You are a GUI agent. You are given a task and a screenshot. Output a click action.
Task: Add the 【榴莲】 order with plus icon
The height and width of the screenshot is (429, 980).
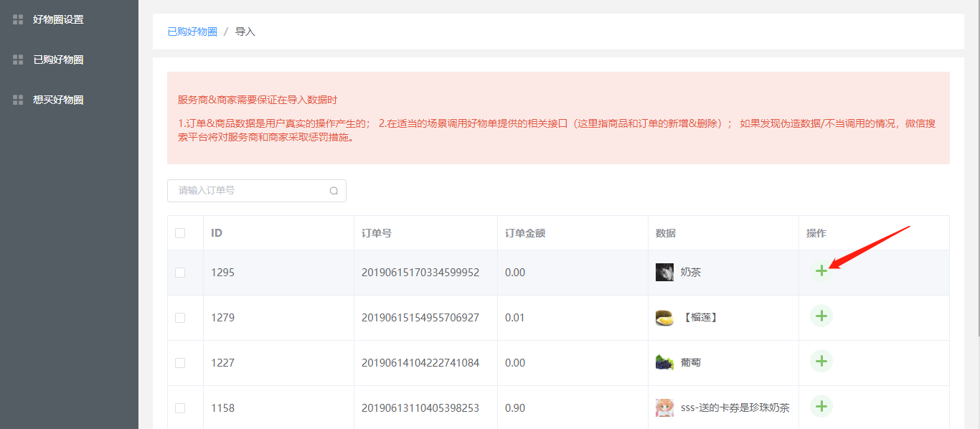coord(821,316)
